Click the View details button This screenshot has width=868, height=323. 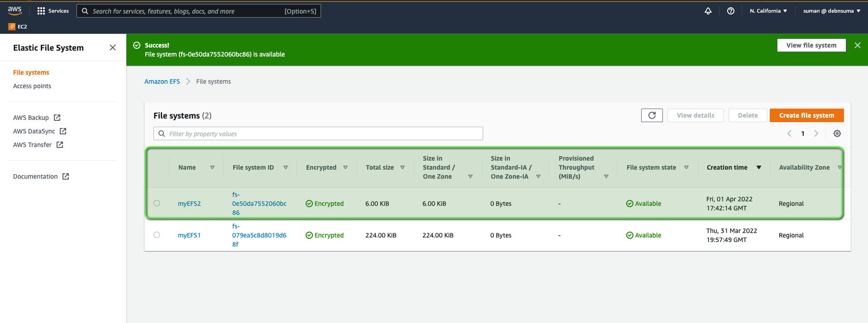(x=695, y=115)
